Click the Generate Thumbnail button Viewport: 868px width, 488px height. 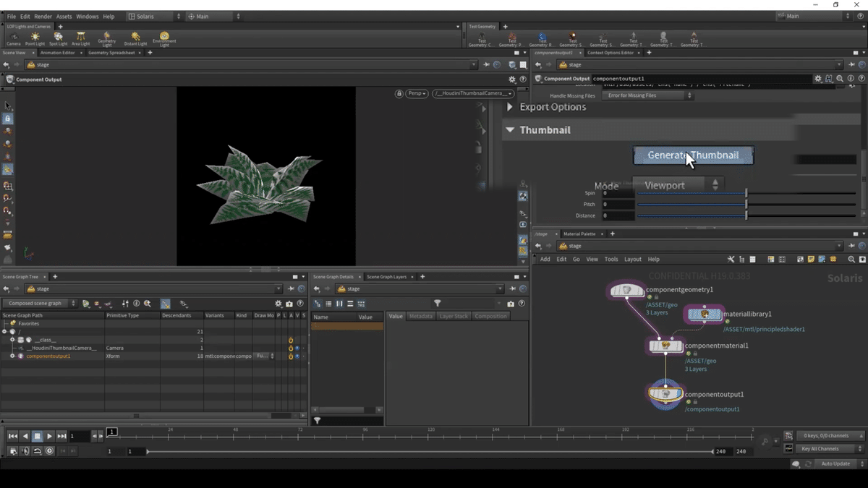693,155
